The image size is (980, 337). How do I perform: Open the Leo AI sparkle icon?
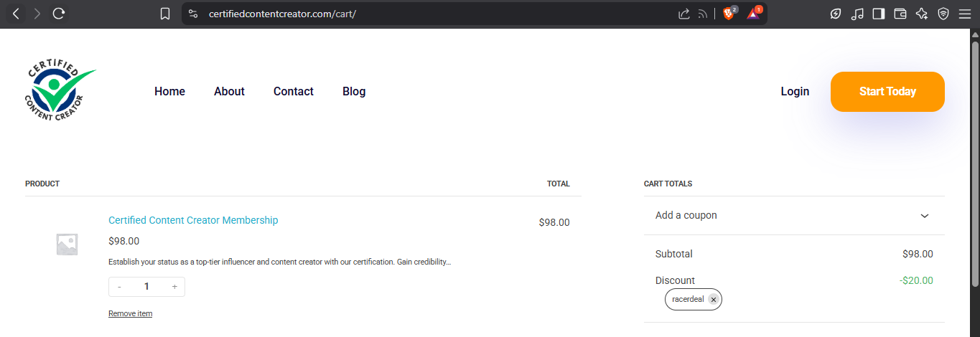click(x=922, y=14)
